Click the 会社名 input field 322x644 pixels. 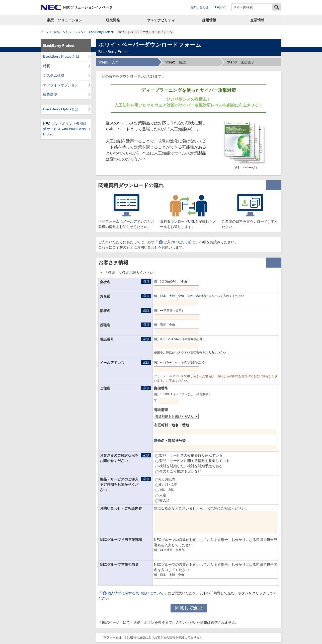pos(177,288)
